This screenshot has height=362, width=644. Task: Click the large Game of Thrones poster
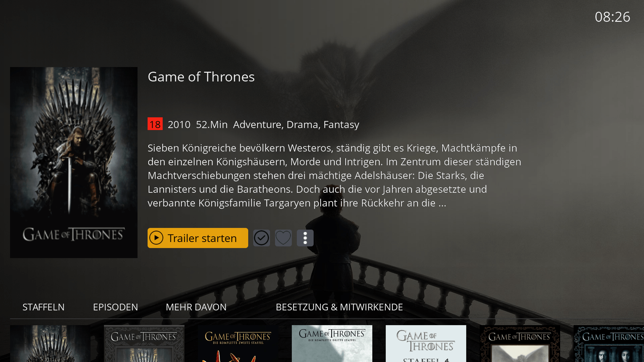(74, 163)
